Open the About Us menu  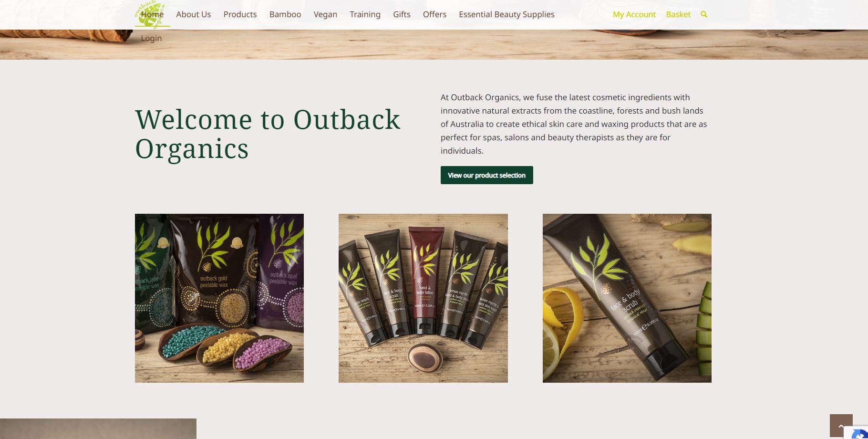[x=193, y=14]
